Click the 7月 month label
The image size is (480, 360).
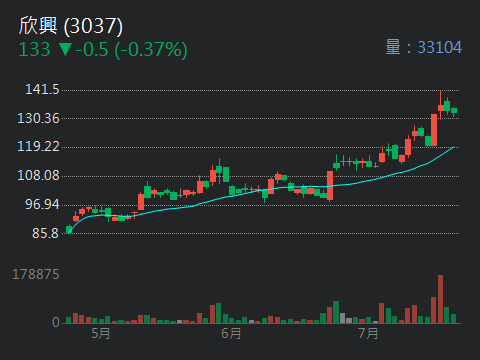point(368,333)
